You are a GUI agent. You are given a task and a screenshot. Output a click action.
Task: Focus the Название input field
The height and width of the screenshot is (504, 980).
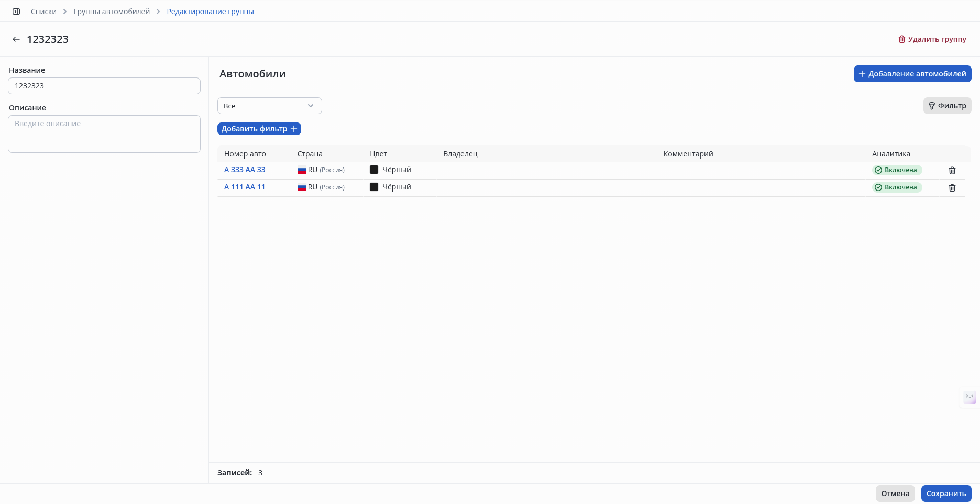pos(104,86)
